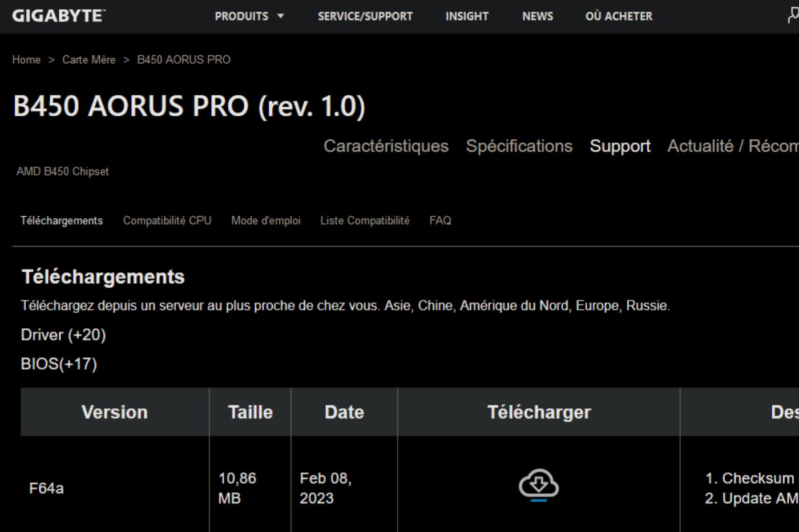Open the Actualité / Récompenses tab
The image size is (799, 532).
coord(733,146)
